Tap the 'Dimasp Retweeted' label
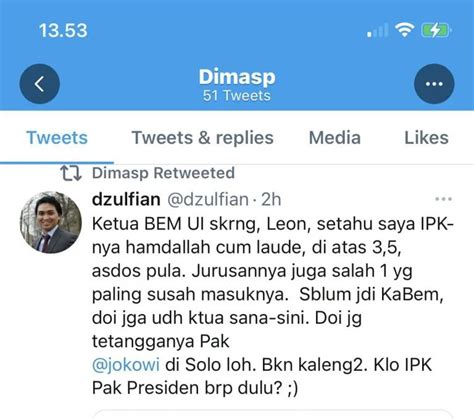 tap(163, 173)
